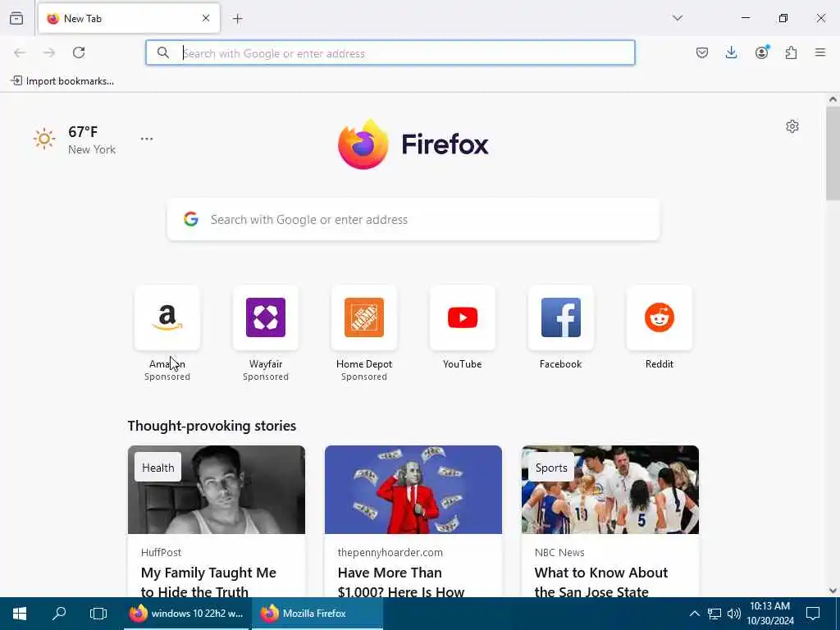Open a new tab with plus button
The image size is (840, 630).
tap(237, 19)
